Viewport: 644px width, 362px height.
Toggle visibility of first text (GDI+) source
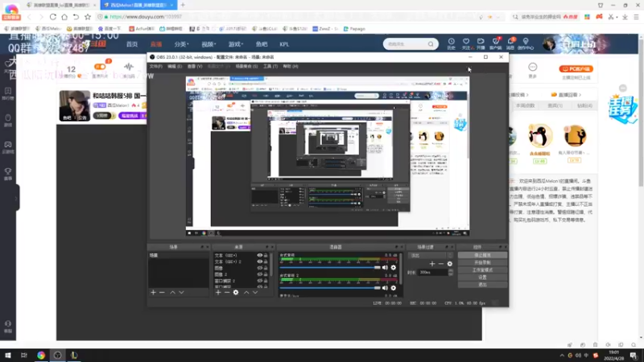click(259, 255)
